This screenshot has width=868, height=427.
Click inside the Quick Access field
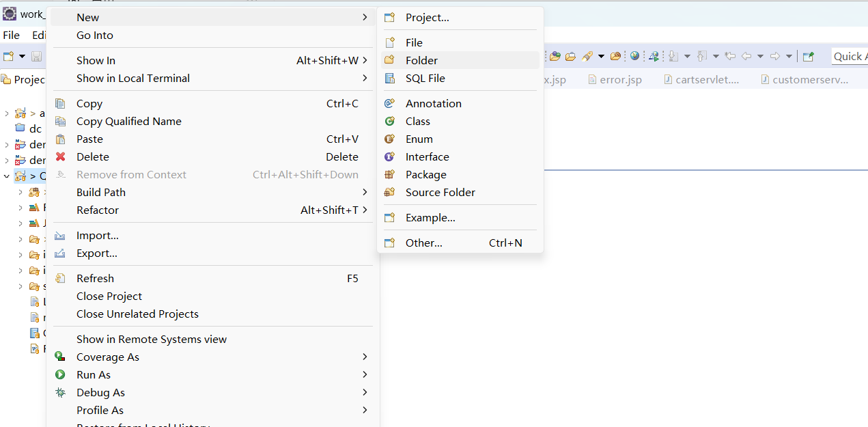(850, 56)
